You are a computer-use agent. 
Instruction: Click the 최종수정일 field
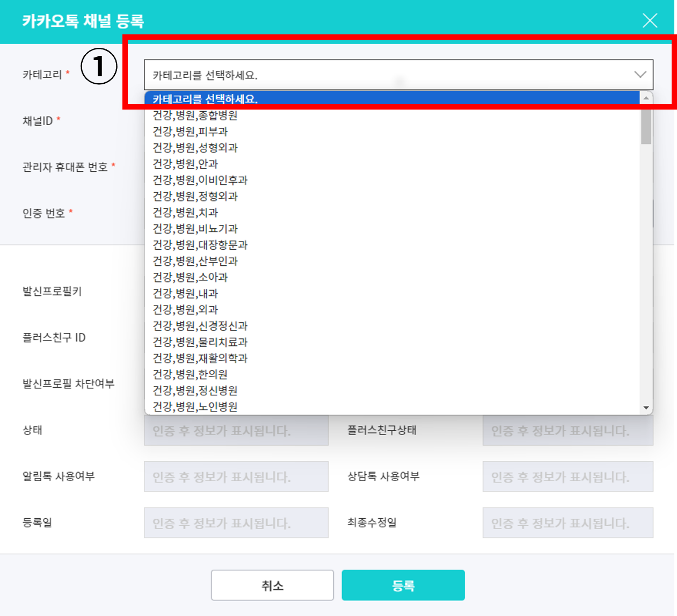pos(568,523)
